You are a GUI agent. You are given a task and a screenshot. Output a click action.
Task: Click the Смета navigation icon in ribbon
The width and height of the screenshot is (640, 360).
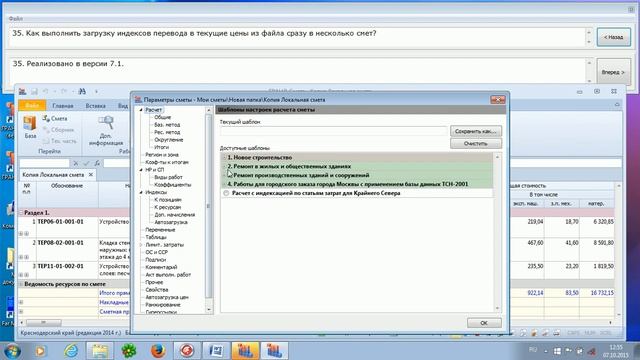55,118
